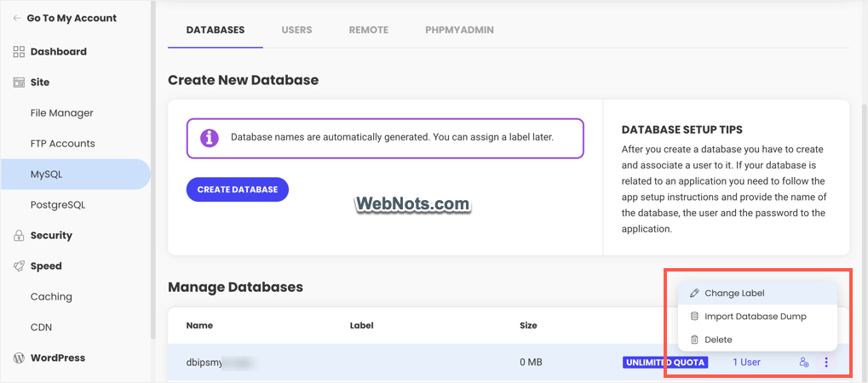Viewport: 868px width, 383px height.
Task: Click the back arrow beside Go To My Account
Action: coord(18,18)
